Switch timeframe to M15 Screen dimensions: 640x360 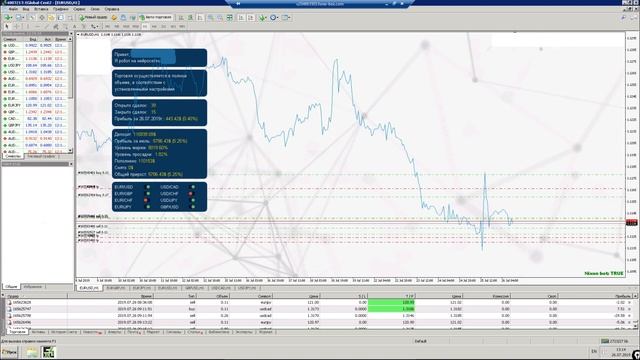coord(126,26)
